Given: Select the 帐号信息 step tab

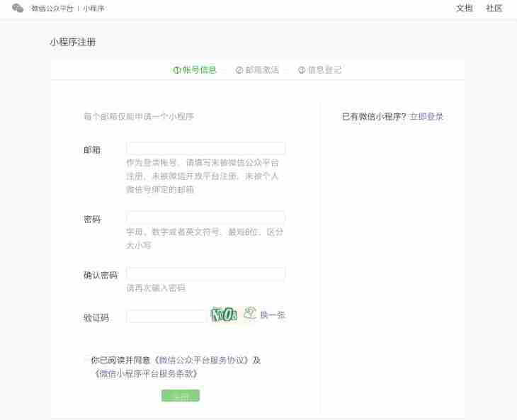Looking at the screenshot, I should click(195, 70).
